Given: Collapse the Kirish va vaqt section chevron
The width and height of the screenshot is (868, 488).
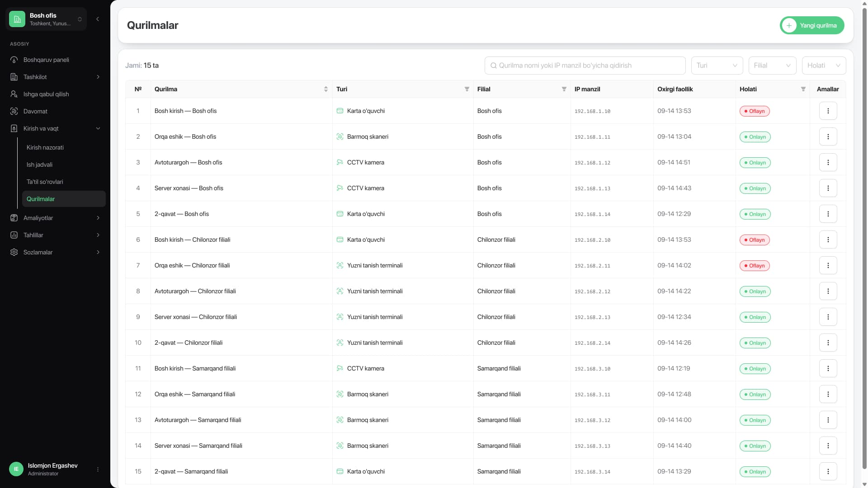Looking at the screenshot, I should (x=98, y=128).
